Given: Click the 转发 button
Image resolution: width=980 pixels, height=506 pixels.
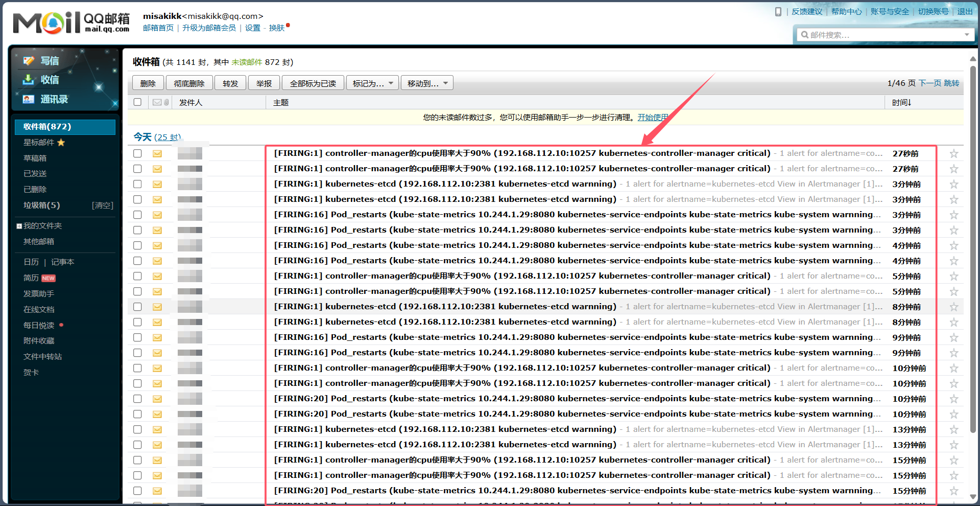Looking at the screenshot, I should pyautogui.click(x=230, y=83).
